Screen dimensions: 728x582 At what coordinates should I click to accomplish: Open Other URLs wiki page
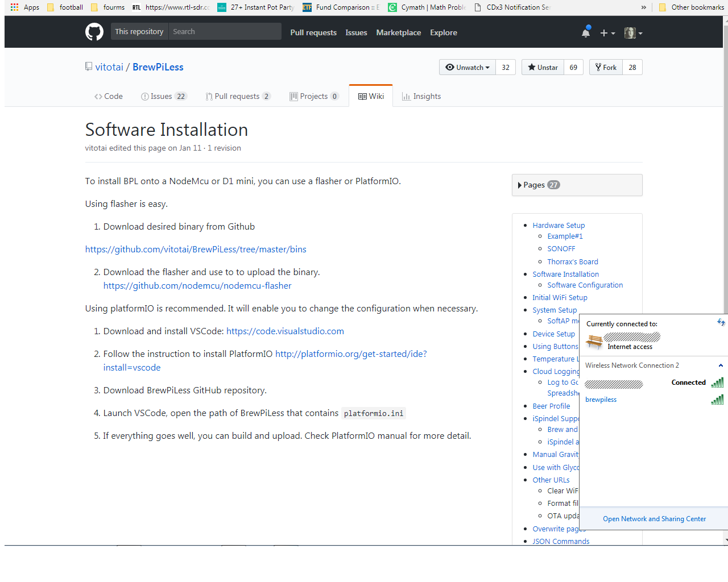pyautogui.click(x=551, y=480)
